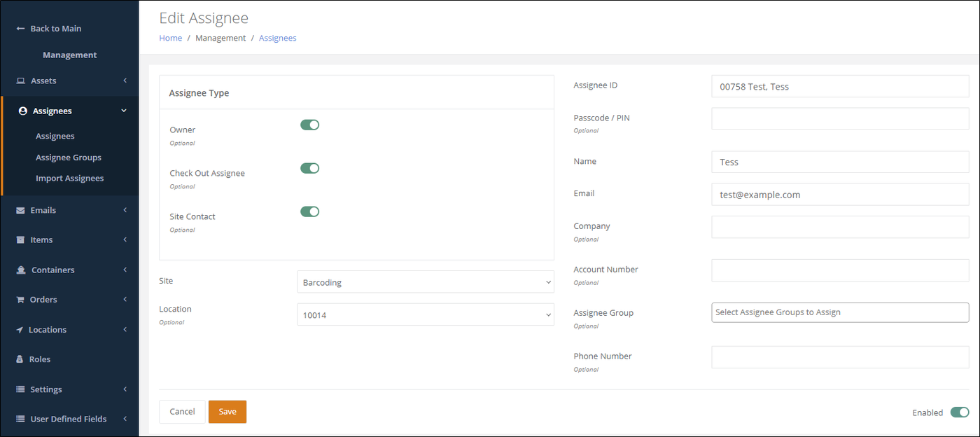The image size is (980, 437).
Task: Toggle the Enabled switch
Action: (x=960, y=412)
